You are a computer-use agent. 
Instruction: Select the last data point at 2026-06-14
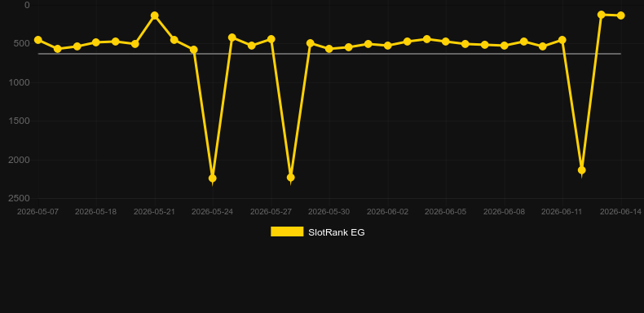tap(621, 15)
